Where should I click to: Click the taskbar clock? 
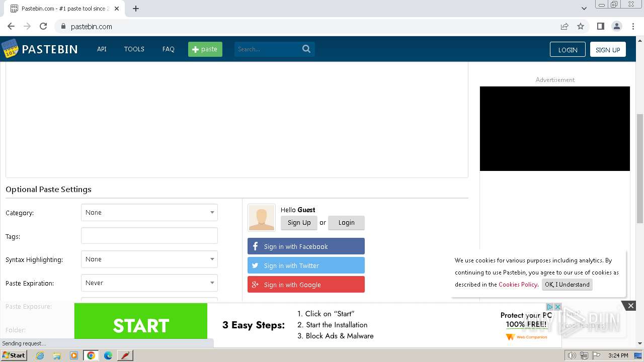618,355
